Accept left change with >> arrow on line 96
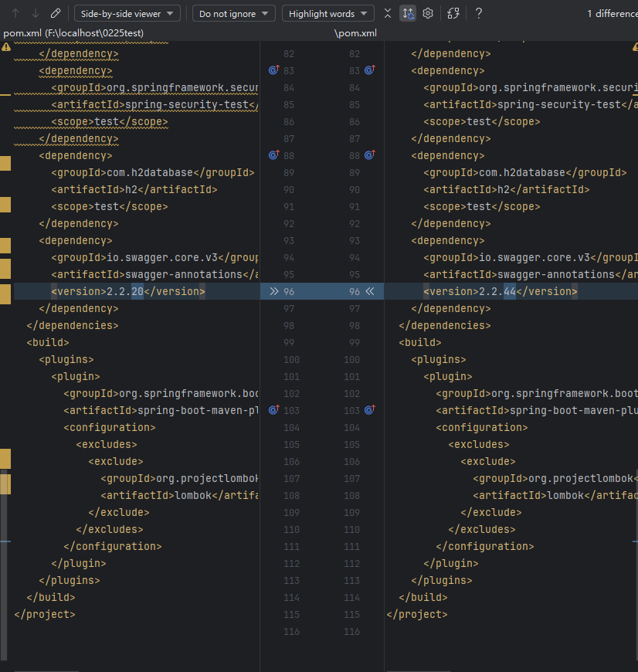Viewport: 638px width, 672px height. click(x=273, y=291)
